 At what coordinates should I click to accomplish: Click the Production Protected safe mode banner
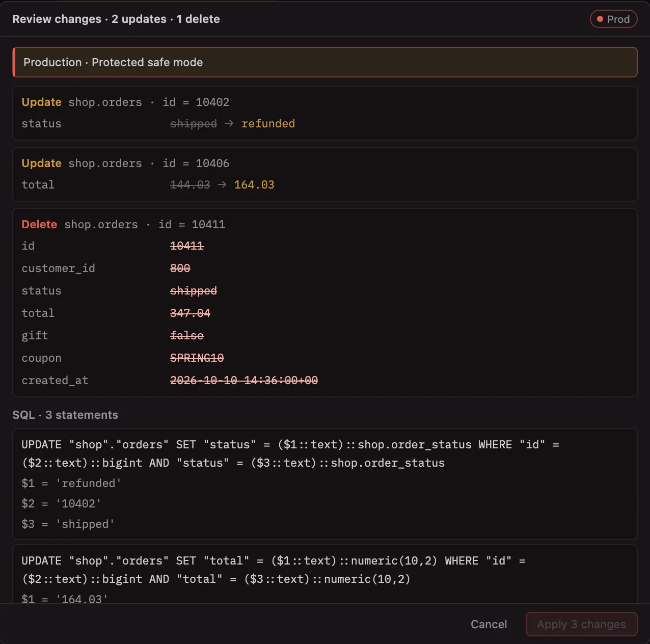click(325, 62)
